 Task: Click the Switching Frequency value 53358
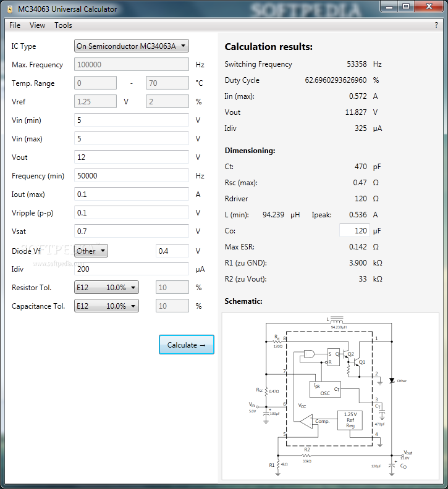pyautogui.click(x=357, y=64)
